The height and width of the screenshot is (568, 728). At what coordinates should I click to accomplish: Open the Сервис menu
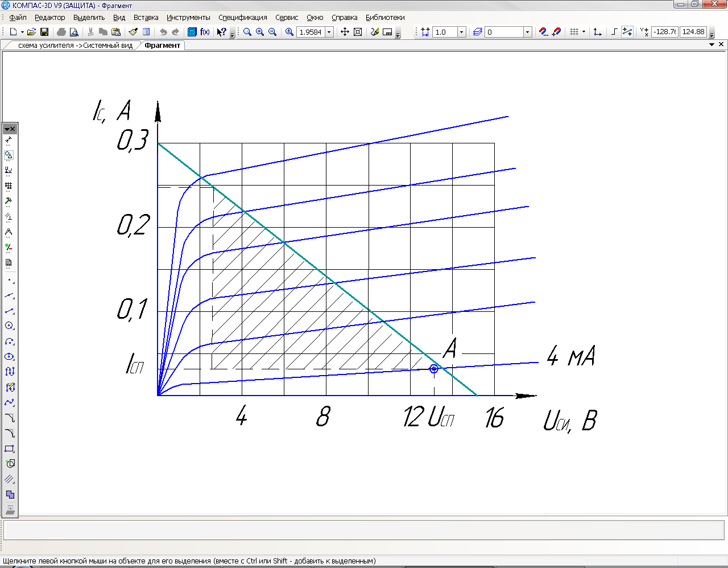[287, 18]
